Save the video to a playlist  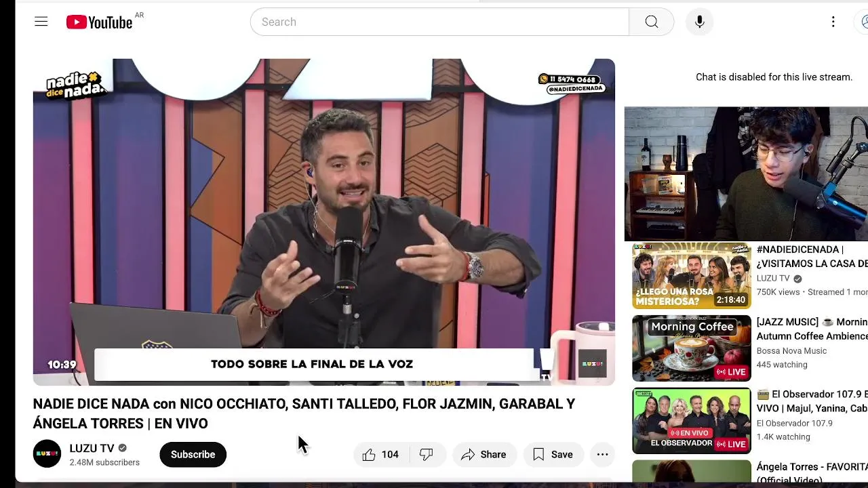553,454
